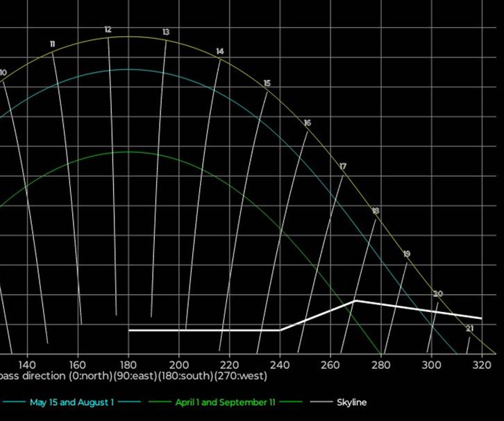Click the hour 16 label
504x421 pixels.
[x=307, y=123]
